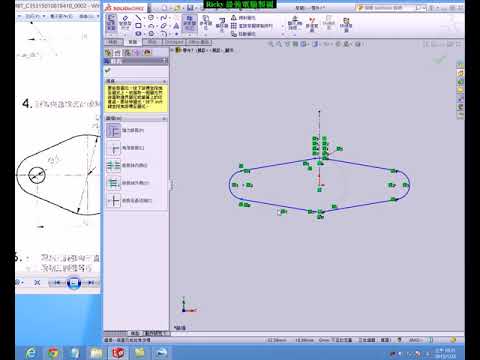The width and height of the screenshot is (480, 360).
Task: Switch to the Sketch ribbon tab
Action: pyautogui.click(x=133, y=42)
